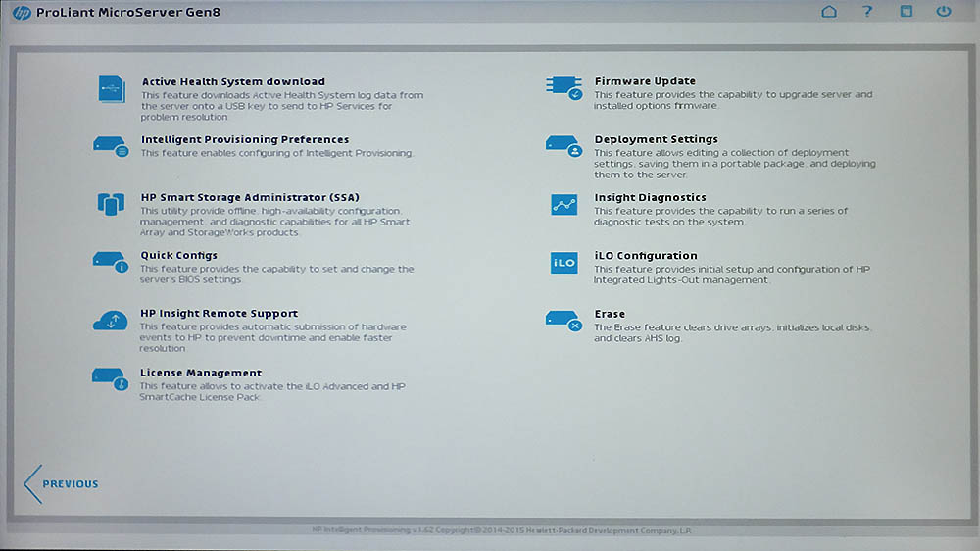The width and height of the screenshot is (980, 551).
Task: Select the Firmware Update title
Action: click(645, 81)
